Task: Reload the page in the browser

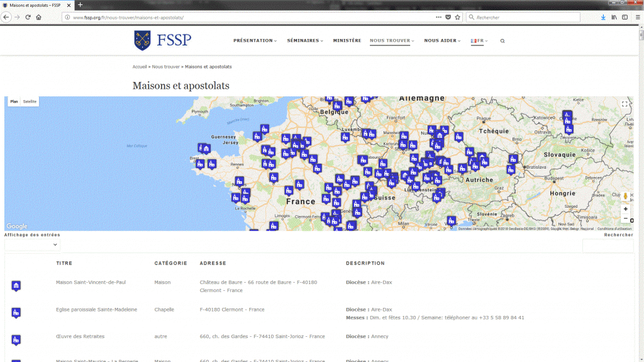Action: click(28, 17)
